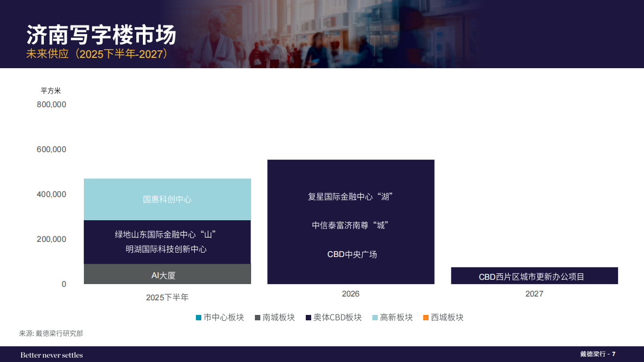The image size is (644, 362).
Task: Click the 平方米 axis unit label
Action: (x=51, y=91)
